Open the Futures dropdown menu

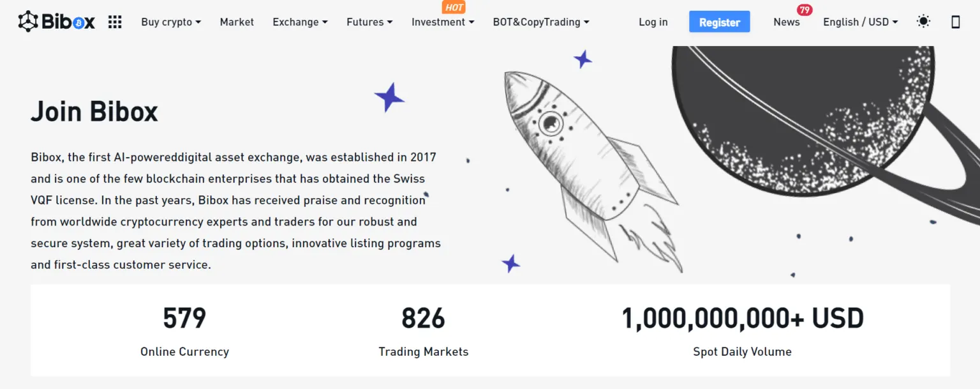[369, 22]
